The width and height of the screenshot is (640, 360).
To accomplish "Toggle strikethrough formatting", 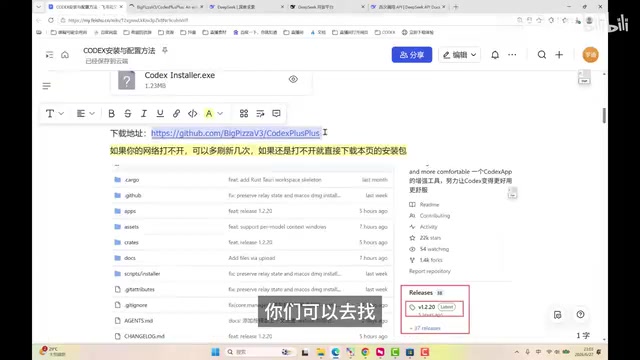I will pyautogui.click(x=128, y=113).
